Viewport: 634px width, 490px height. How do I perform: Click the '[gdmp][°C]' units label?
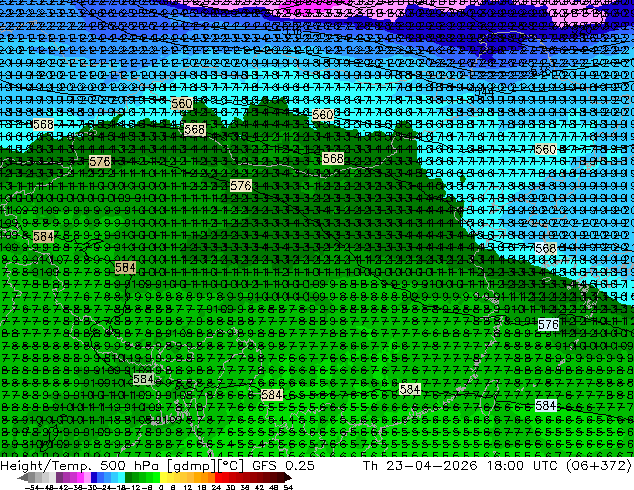206,465
